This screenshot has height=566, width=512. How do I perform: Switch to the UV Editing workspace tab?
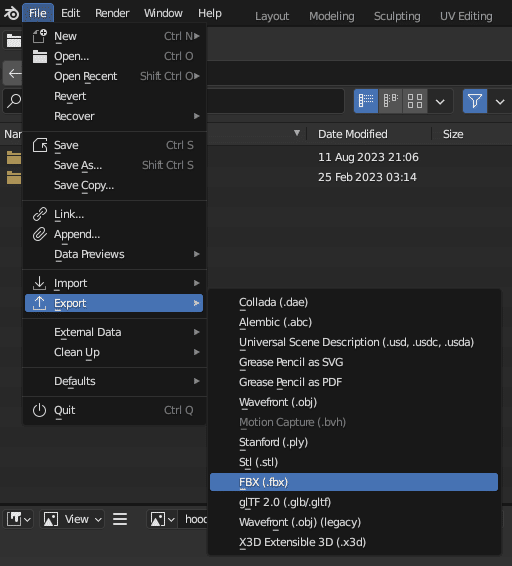[466, 16]
